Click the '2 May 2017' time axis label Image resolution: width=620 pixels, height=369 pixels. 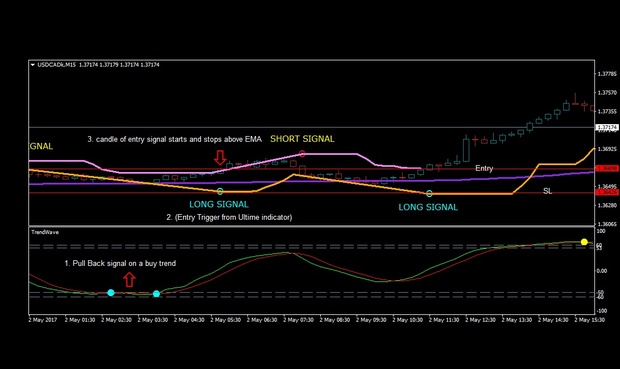point(43,320)
